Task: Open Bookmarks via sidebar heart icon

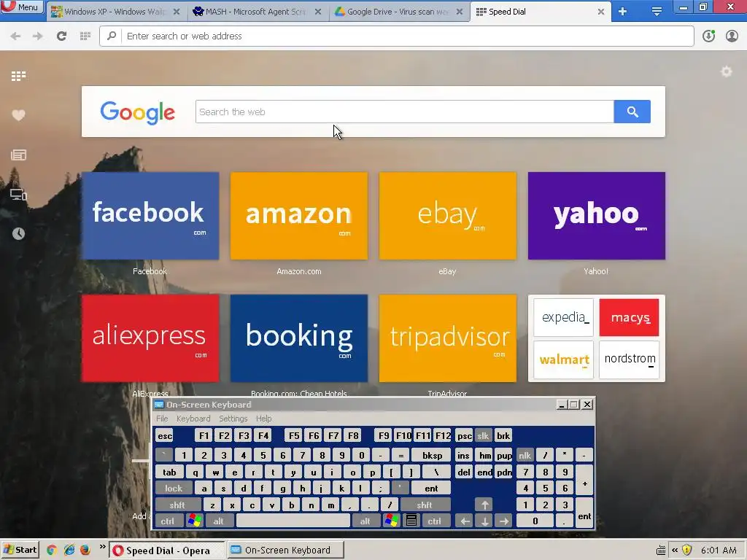Action: click(x=18, y=115)
